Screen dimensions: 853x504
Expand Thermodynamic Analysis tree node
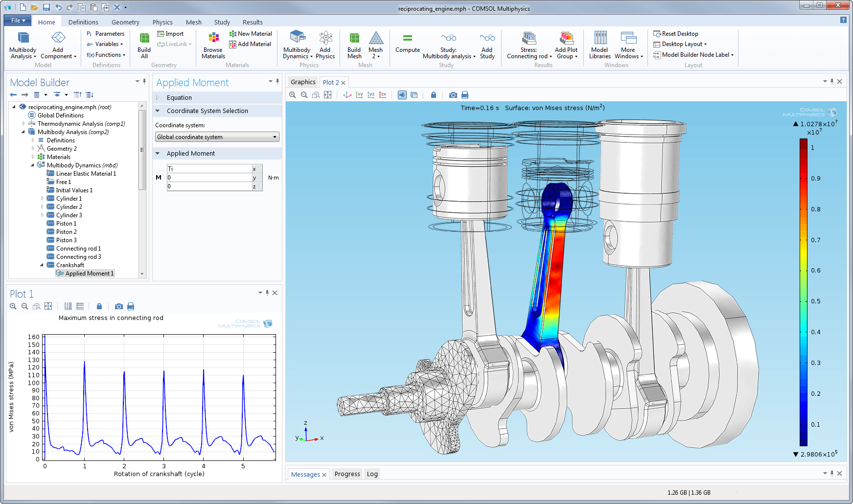23,124
